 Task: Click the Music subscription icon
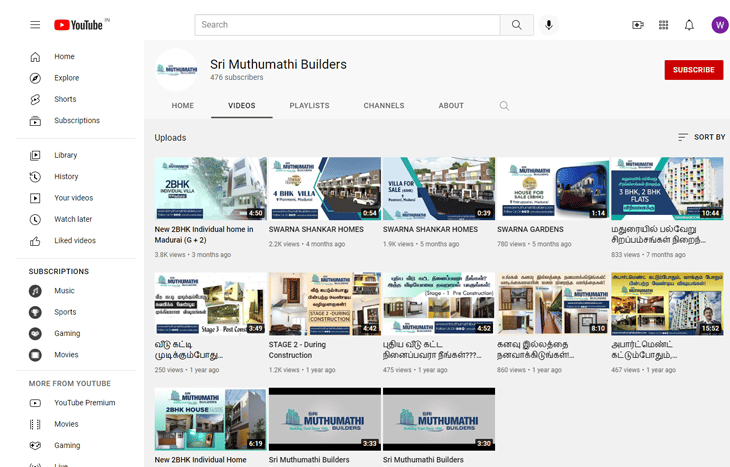coord(35,291)
